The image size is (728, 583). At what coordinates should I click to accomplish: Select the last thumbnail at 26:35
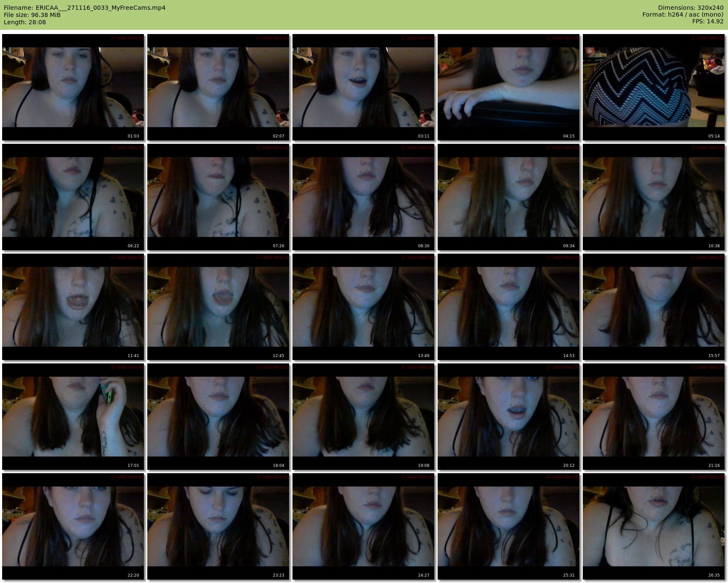pos(653,526)
